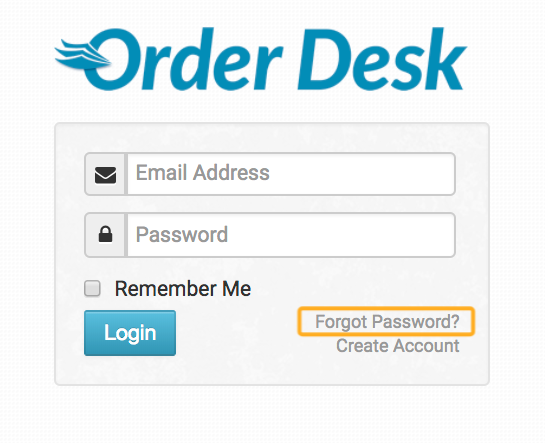The width and height of the screenshot is (545, 443).
Task: Open the Forgot Password? link
Action: pyautogui.click(x=387, y=322)
